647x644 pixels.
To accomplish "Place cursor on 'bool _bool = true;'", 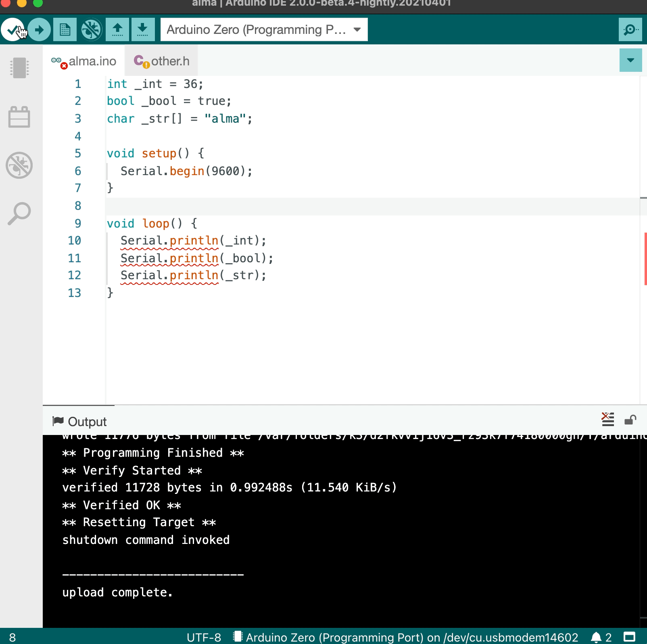I will 169,101.
